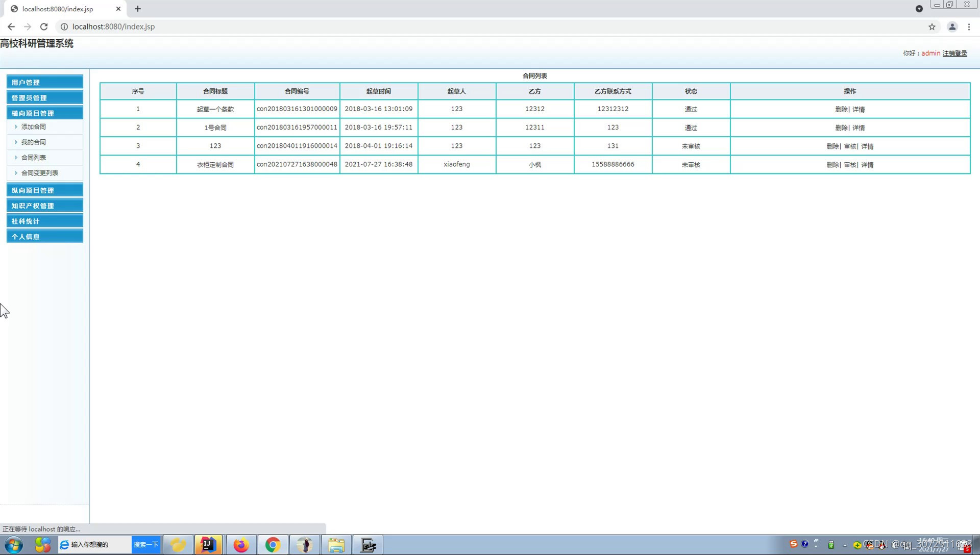
Task: Click the 通过 status of 1号合同
Action: (x=691, y=128)
